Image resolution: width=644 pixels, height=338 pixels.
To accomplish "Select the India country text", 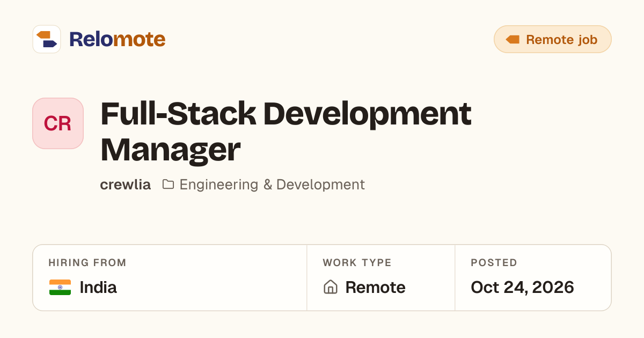I will [x=98, y=288].
